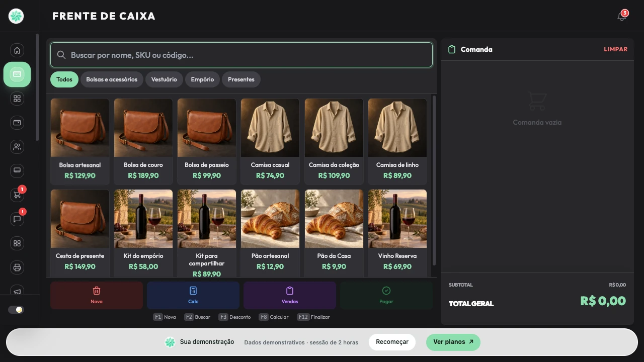This screenshot has width=644, height=362.
Task: Open the megaphone icon in the sidebar
Action: pyautogui.click(x=17, y=291)
